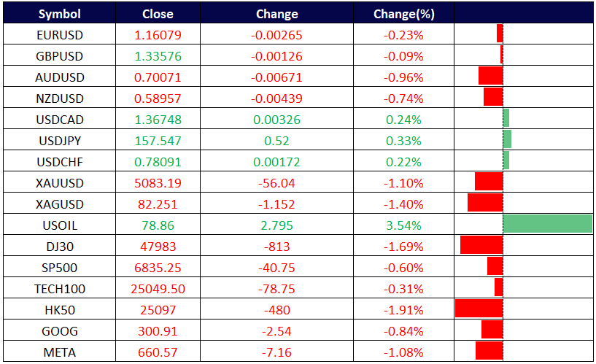This screenshot has height=364, width=596.
Task: Click the green USDJPY change bar
Action: (507, 139)
